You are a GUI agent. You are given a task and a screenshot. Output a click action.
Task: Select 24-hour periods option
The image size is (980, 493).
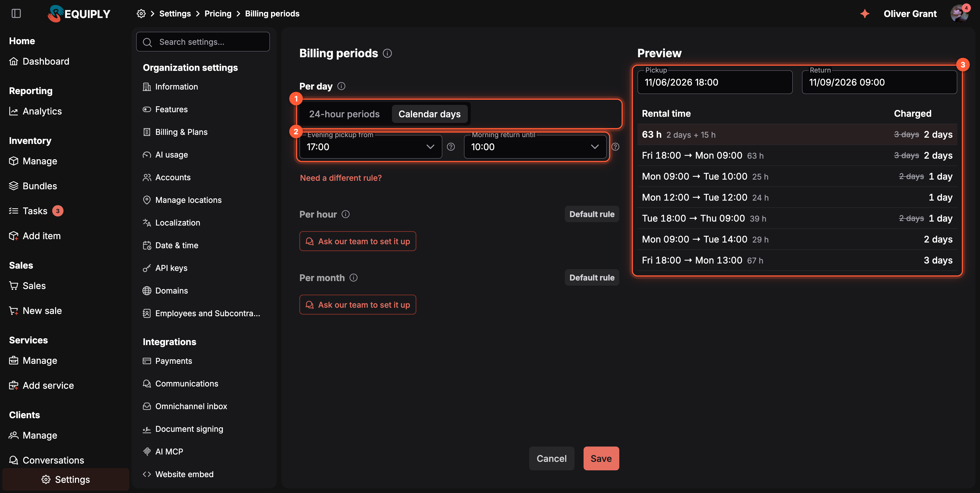(x=344, y=114)
